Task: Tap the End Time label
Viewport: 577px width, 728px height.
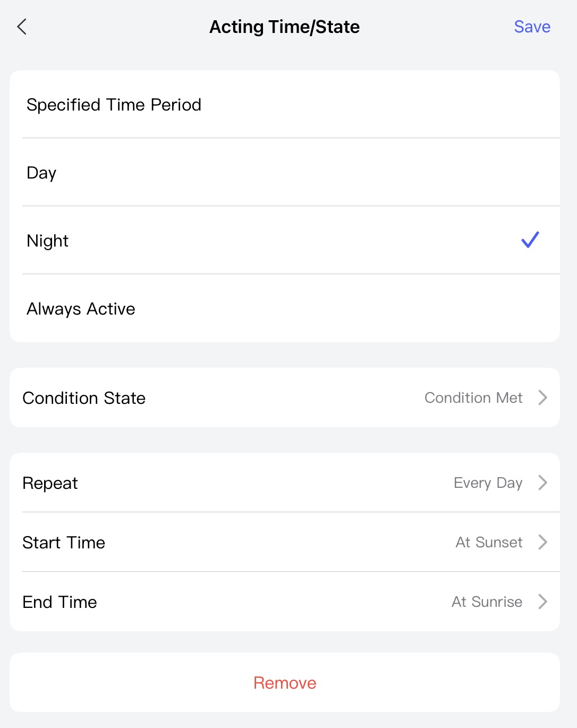Action: 60,602
